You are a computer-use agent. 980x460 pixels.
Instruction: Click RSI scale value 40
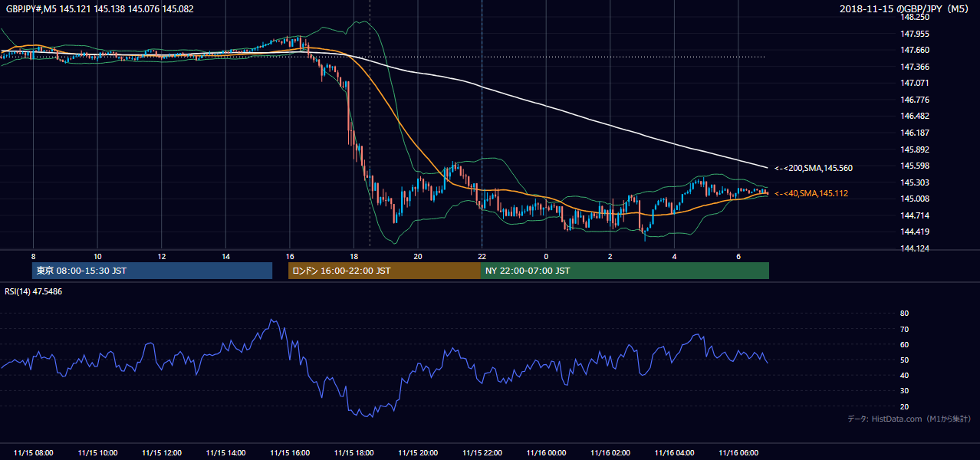[x=904, y=375]
